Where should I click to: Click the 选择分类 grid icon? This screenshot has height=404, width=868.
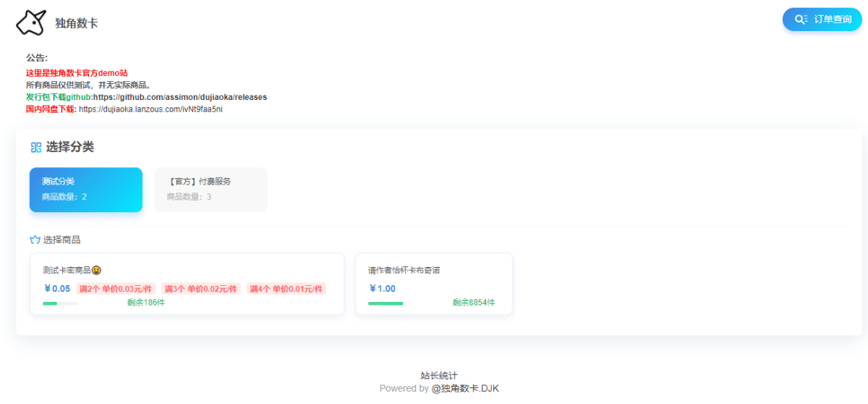pyautogui.click(x=36, y=147)
